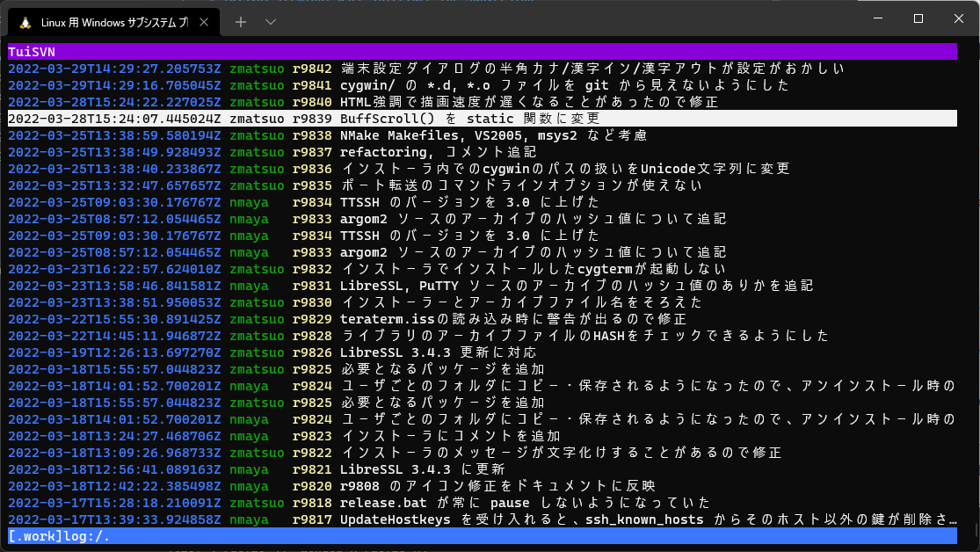Click r9831 LibreSSL, PuTTY ハッシュ値 row
Image resolution: width=980 pixels, height=552 pixels.
483,286
